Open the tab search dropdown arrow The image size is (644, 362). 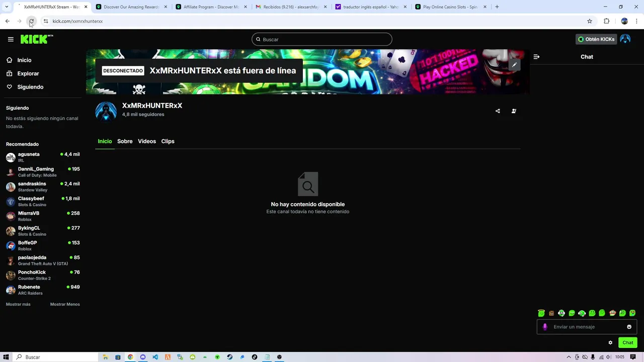click(7, 7)
